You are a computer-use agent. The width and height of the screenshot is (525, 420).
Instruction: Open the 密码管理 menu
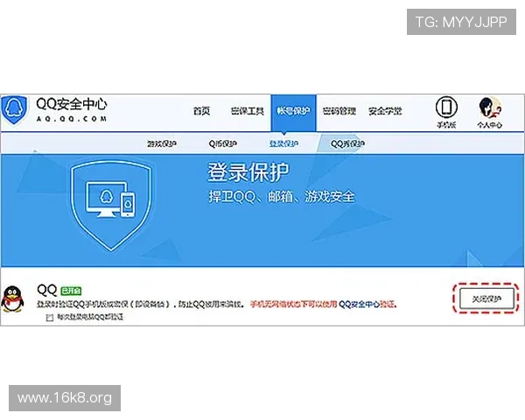[x=339, y=111]
